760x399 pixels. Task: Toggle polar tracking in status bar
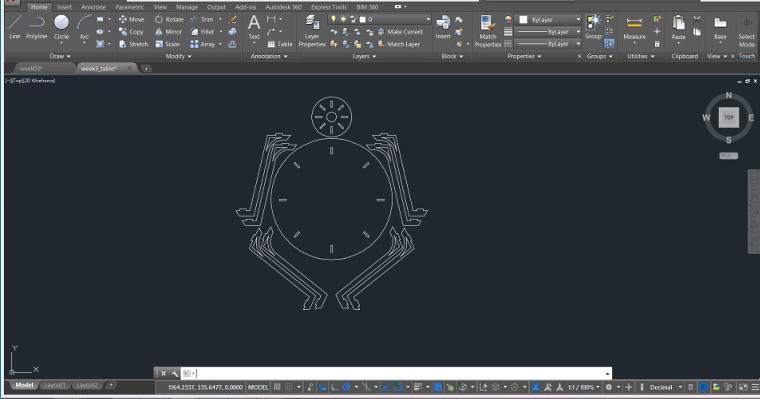click(x=346, y=387)
